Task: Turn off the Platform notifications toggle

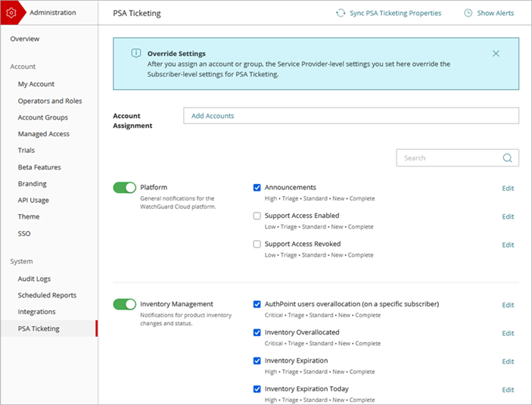Action: pos(124,188)
